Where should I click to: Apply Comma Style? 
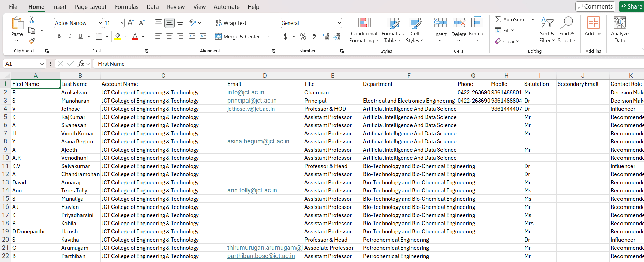(314, 36)
